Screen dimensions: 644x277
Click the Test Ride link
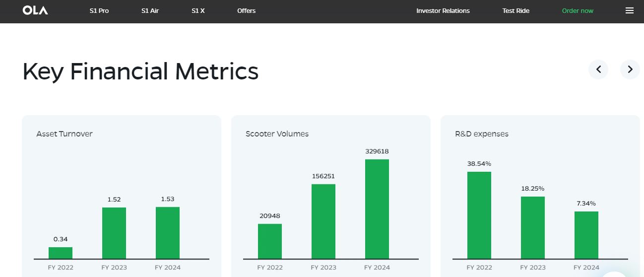coord(515,10)
